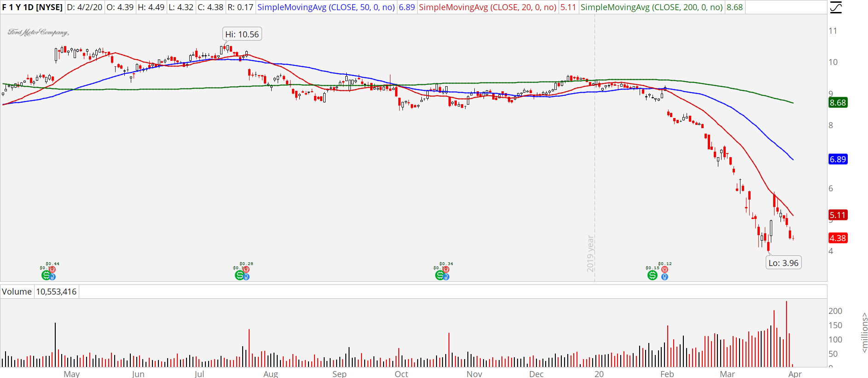868x378 pixels.
Task: Click the red earnings phone icon under $0.28
Action: 246,270
